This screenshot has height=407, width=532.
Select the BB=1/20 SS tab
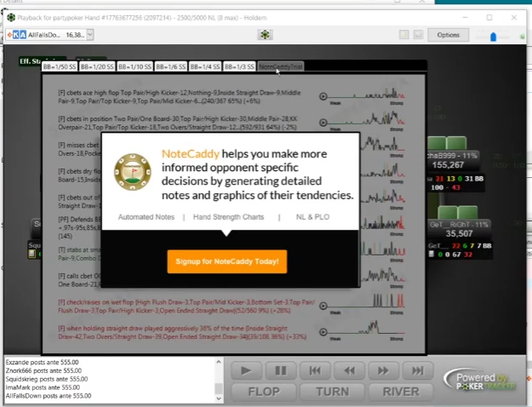click(97, 67)
